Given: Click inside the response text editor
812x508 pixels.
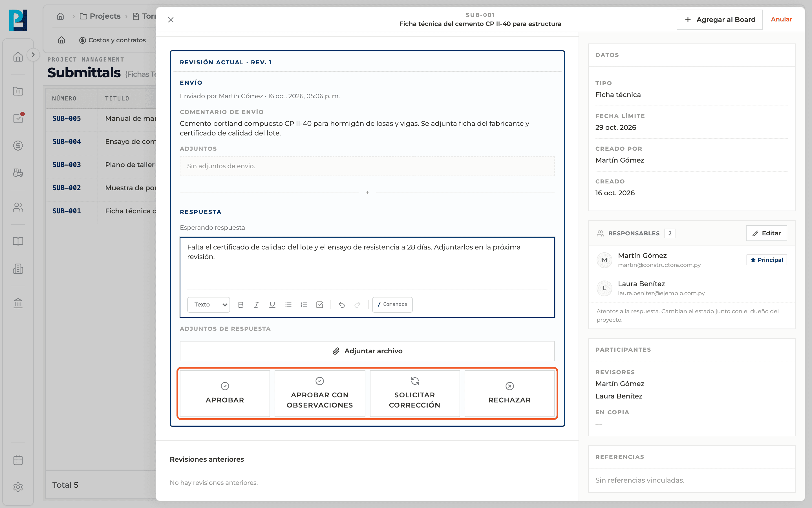Looking at the screenshot, I should pos(367,264).
